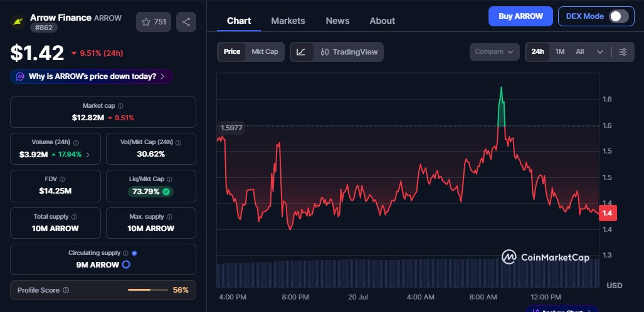644x312 pixels.
Task: Open Vol/Mkt Cap (24h) info icon
Action: [x=178, y=142]
